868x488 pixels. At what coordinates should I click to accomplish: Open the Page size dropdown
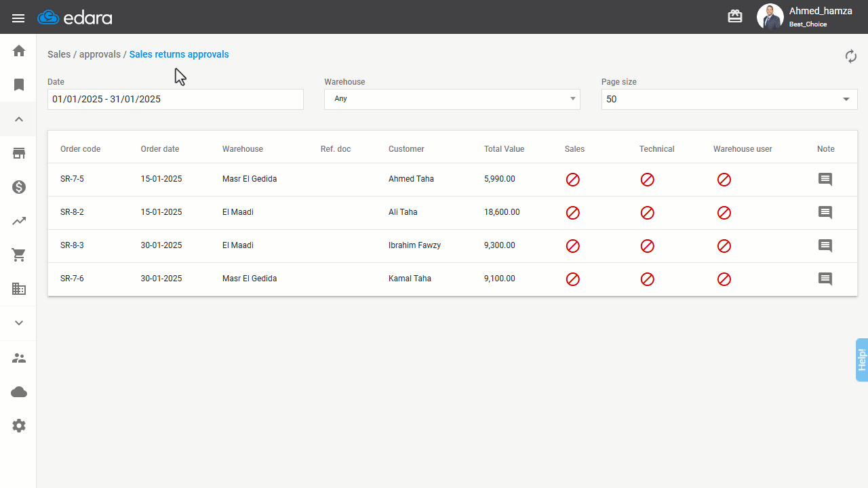click(x=730, y=99)
